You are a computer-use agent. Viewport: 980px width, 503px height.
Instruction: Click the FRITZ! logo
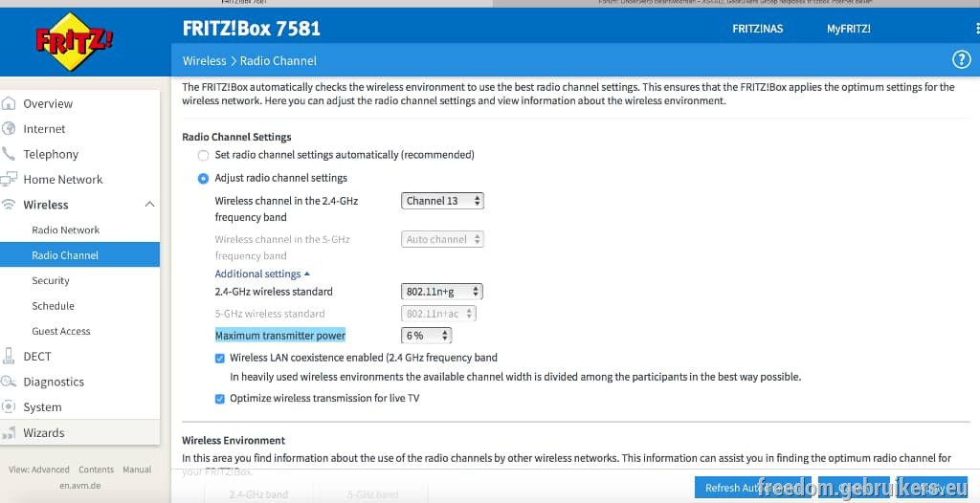coord(75,41)
